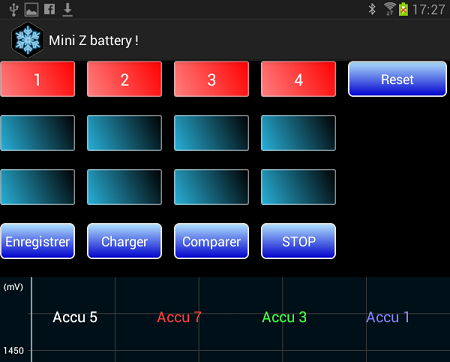Tap the red battery slot 2 button
Screen dimensions: 450x362
pos(124,79)
